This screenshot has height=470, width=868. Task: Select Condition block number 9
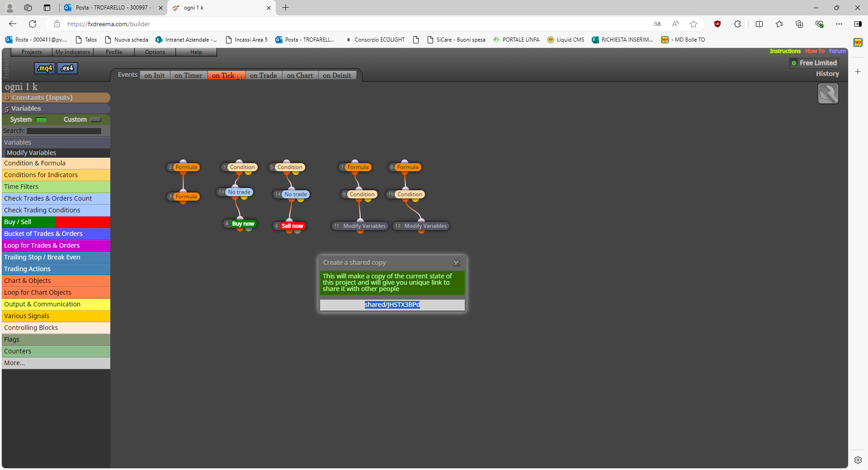(x=362, y=194)
